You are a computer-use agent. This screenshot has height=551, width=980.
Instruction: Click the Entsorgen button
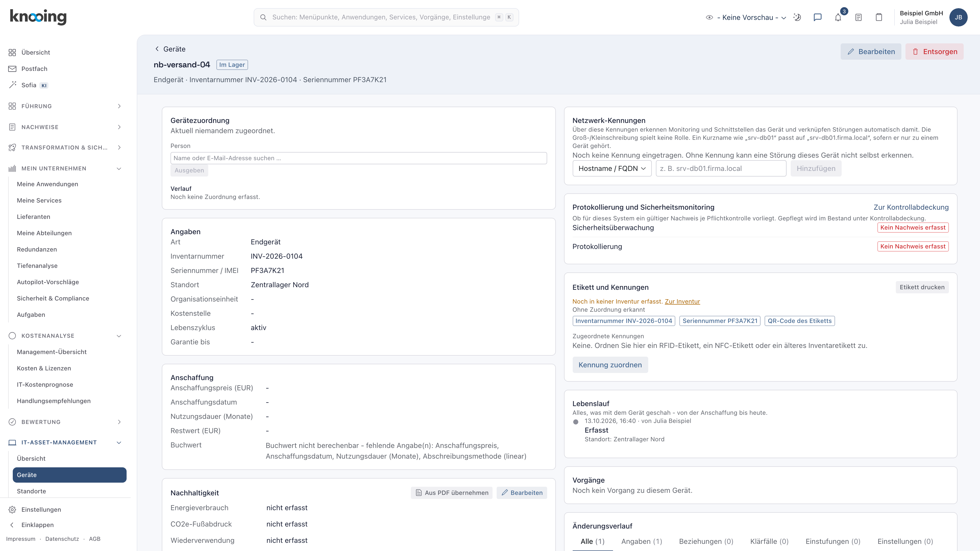pyautogui.click(x=934, y=52)
